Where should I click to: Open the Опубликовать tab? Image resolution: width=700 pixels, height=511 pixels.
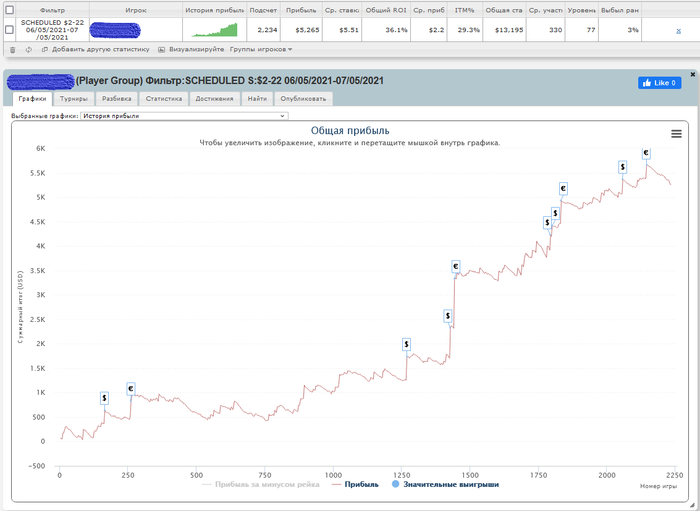click(303, 99)
